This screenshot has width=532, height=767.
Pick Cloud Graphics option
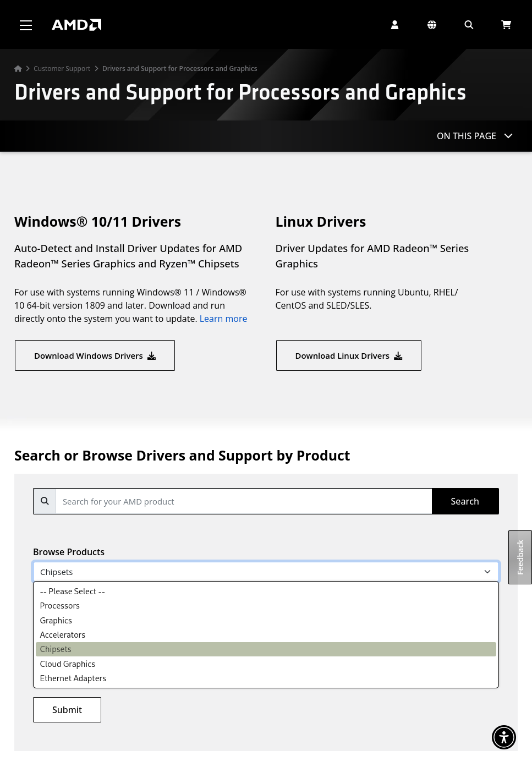point(68,664)
